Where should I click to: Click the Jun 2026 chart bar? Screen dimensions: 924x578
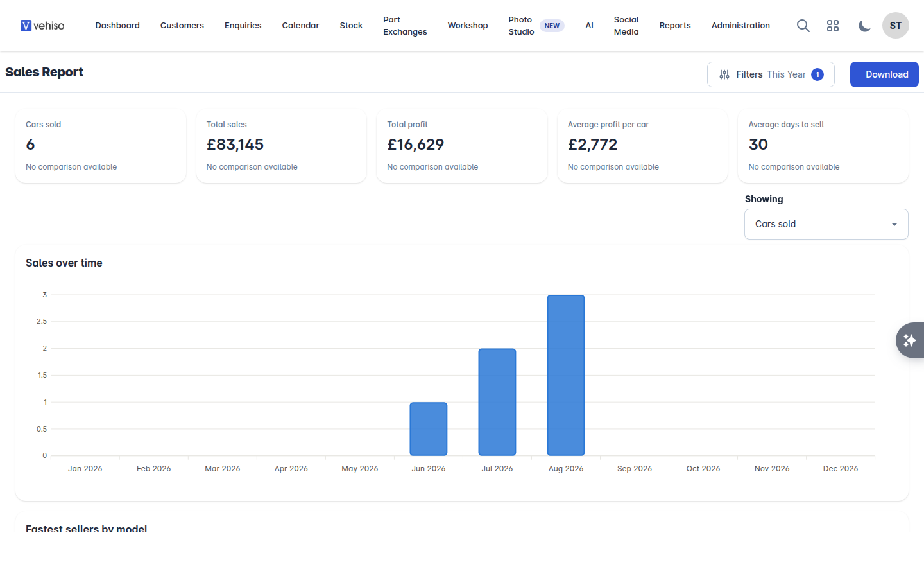pyautogui.click(x=429, y=429)
